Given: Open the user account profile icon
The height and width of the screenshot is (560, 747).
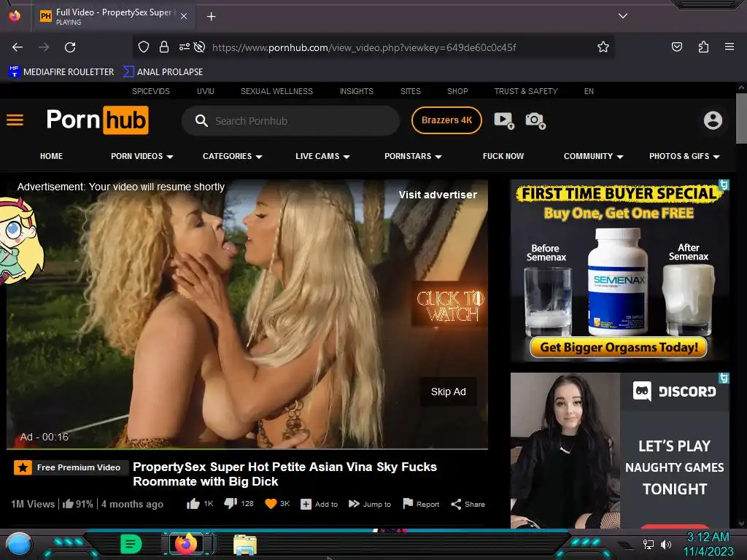Looking at the screenshot, I should 713,120.
